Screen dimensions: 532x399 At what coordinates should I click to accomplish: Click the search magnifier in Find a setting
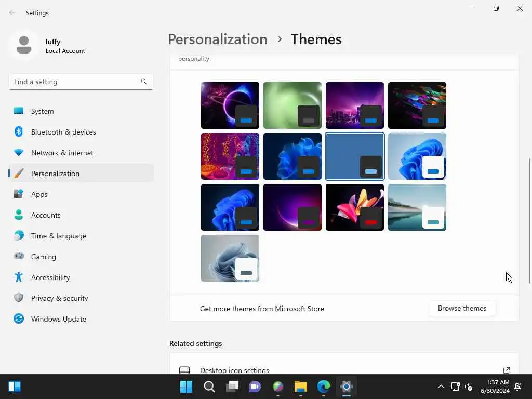click(x=144, y=82)
